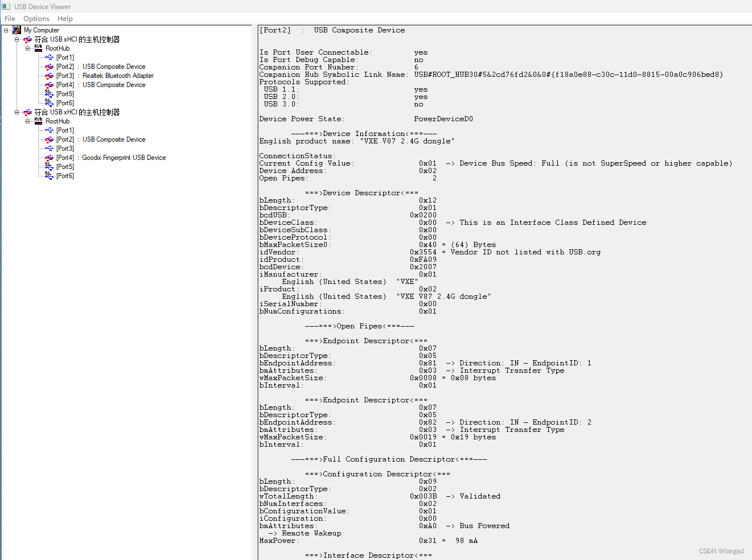Click the USB Device Viewer title bar icon
Viewport: 752px width, 560px height.
pos(6,6)
